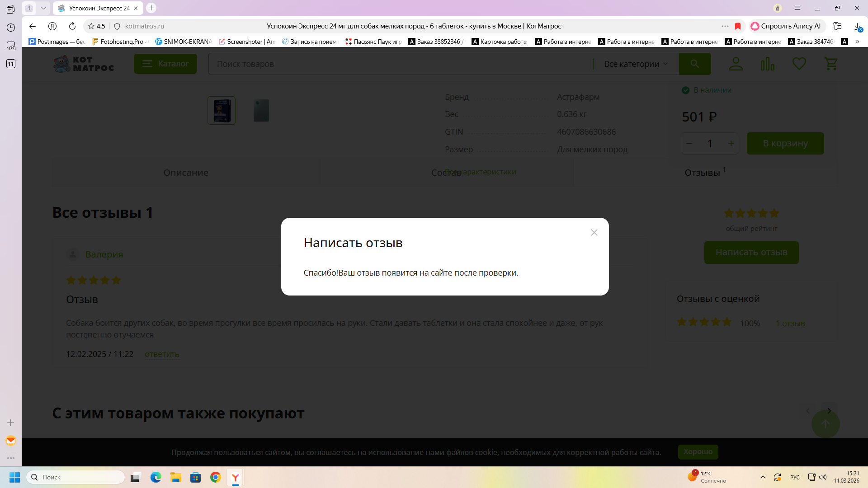Accept cookies with Хорошо button
868x488 pixels.
(x=698, y=452)
